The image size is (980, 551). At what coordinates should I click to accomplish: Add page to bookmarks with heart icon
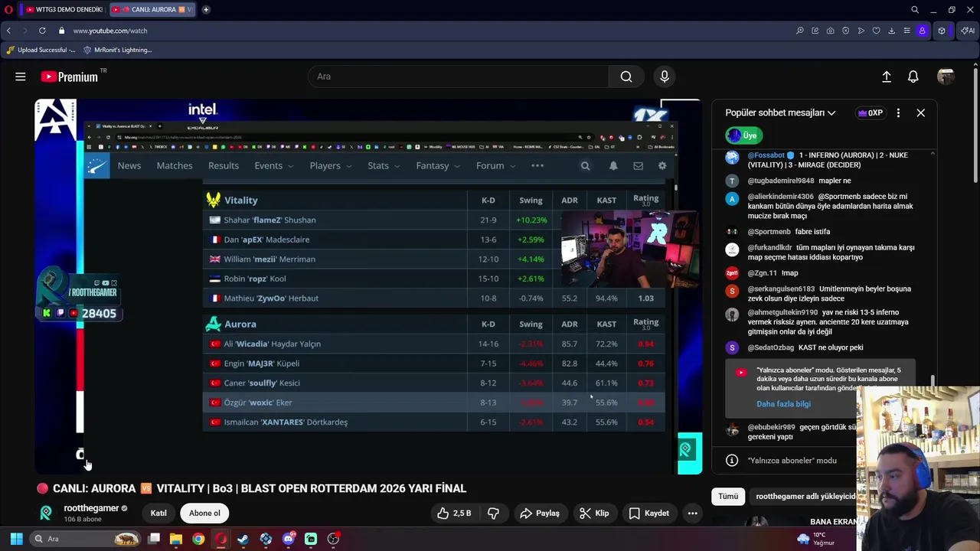pyautogui.click(x=877, y=31)
